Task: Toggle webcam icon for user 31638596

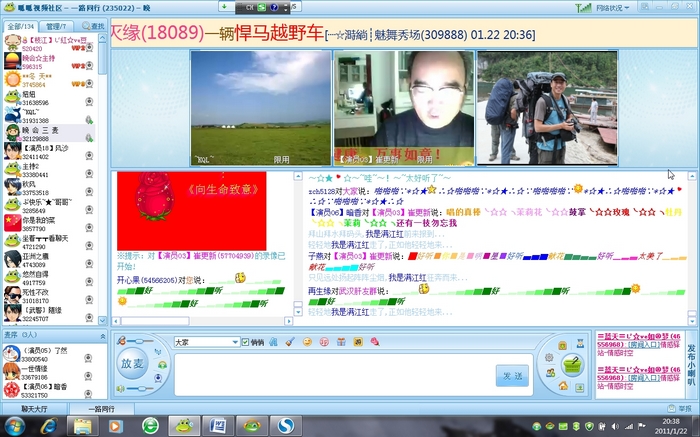Action: coord(89,102)
